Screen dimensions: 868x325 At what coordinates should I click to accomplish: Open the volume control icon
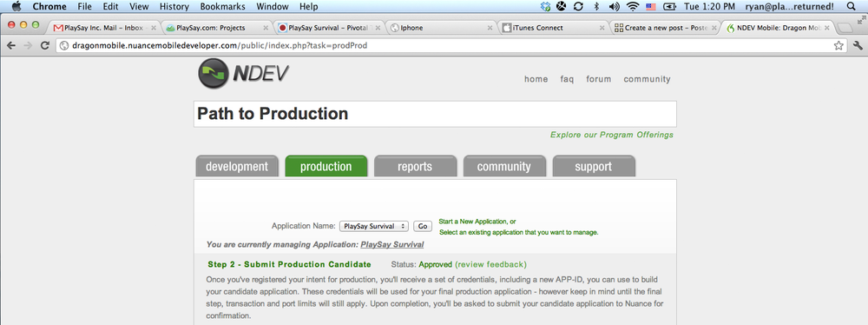click(614, 7)
